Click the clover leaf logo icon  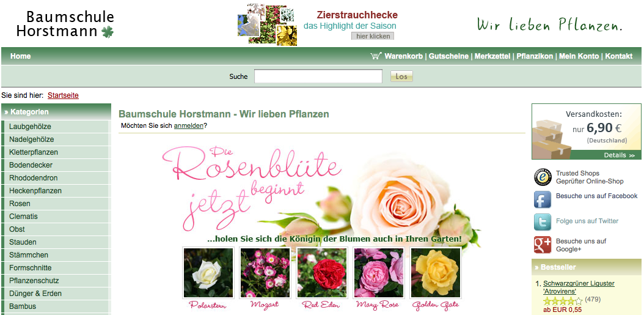pyautogui.click(x=107, y=32)
